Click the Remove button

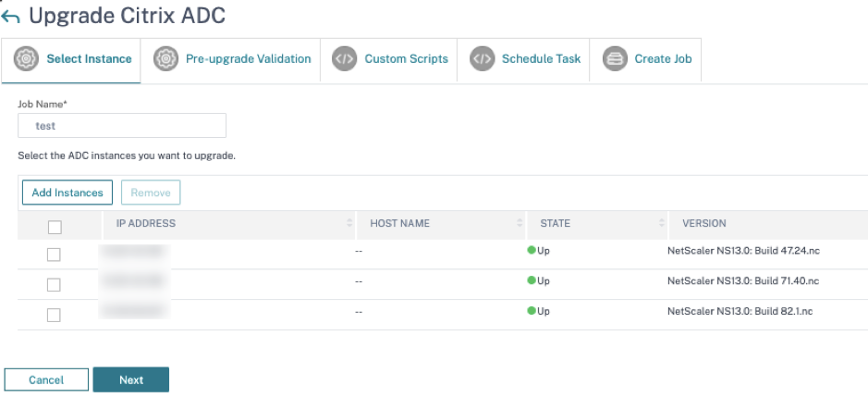coord(151,193)
